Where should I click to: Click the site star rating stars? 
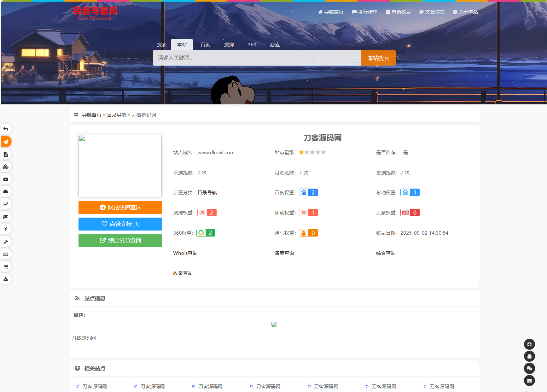[x=312, y=152]
